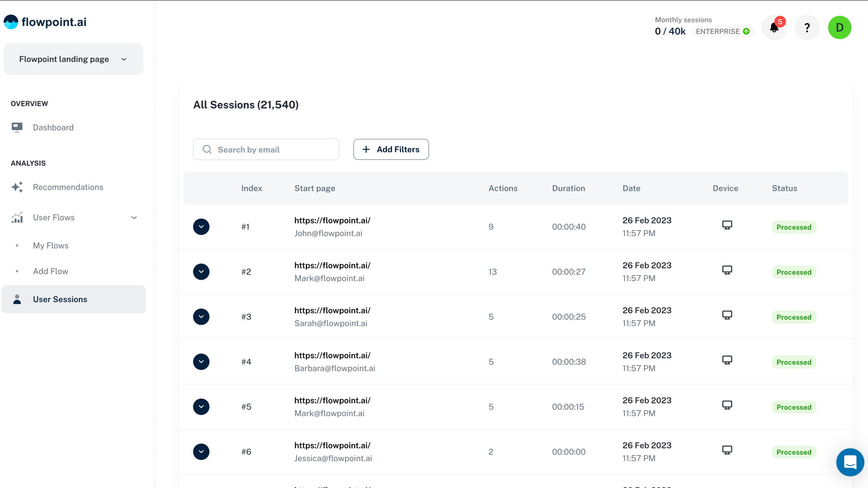Open My Flows
Image resolution: width=868 pixels, height=488 pixels.
coord(50,246)
